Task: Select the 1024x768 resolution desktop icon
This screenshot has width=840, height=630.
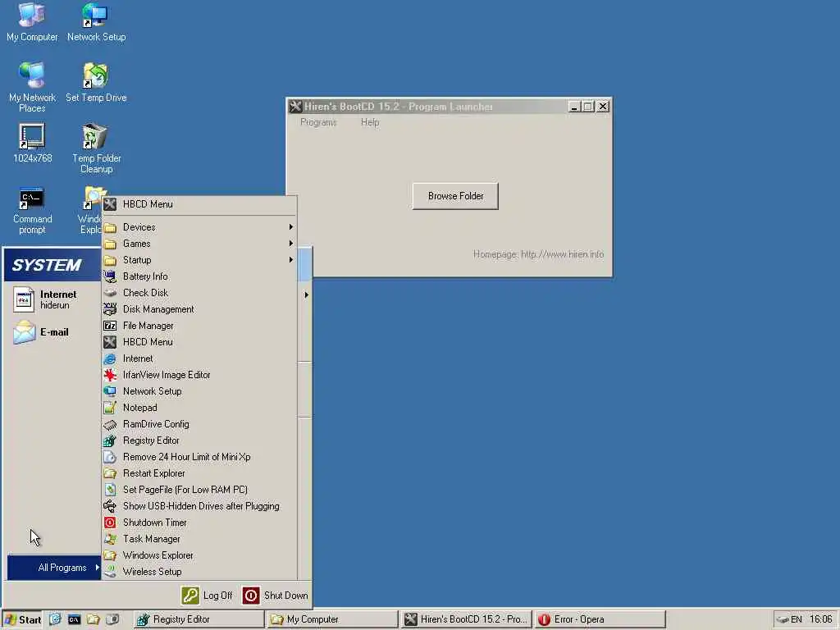Action: pos(32,143)
